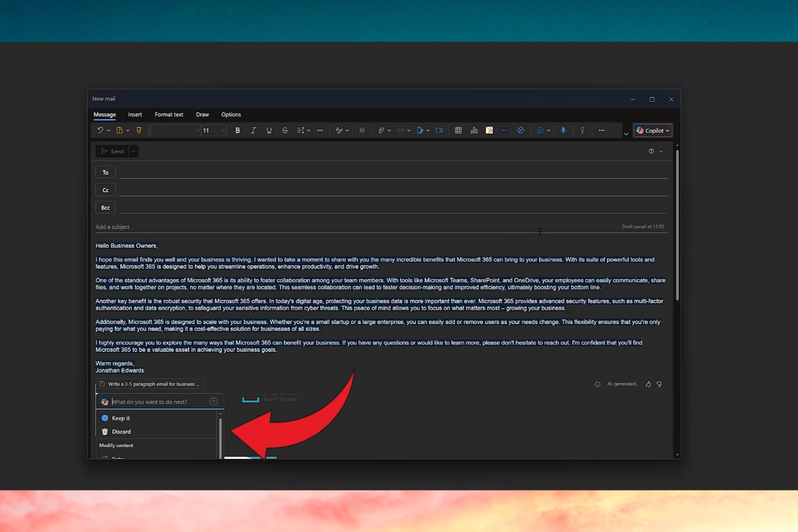The image size is (798, 532).
Task: Click the Send button
Action: coord(112,152)
